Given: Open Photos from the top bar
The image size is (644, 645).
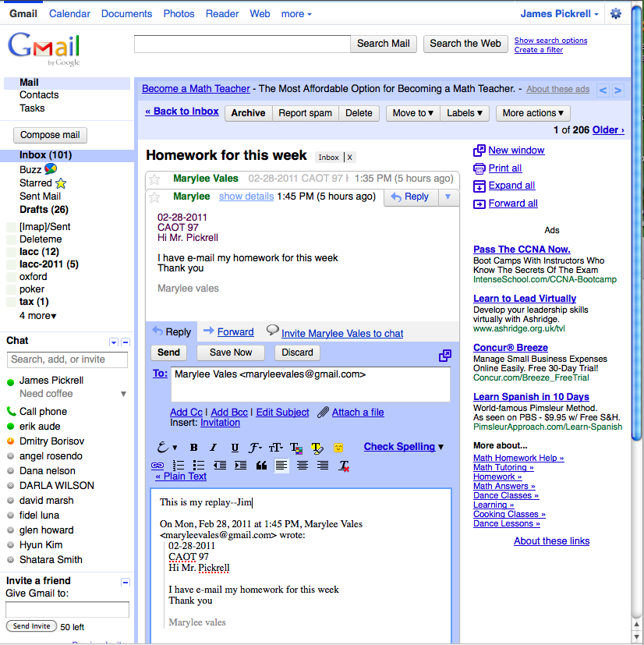Looking at the screenshot, I should (x=179, y=13).
